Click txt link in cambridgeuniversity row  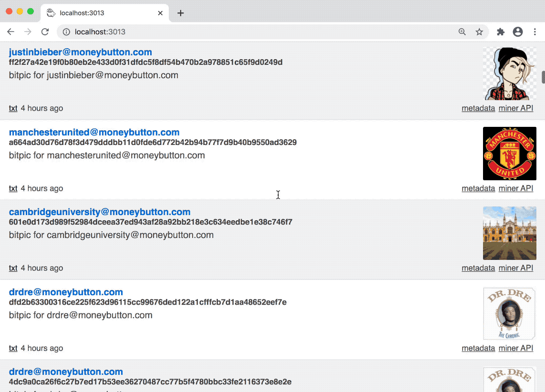[13, 268]
